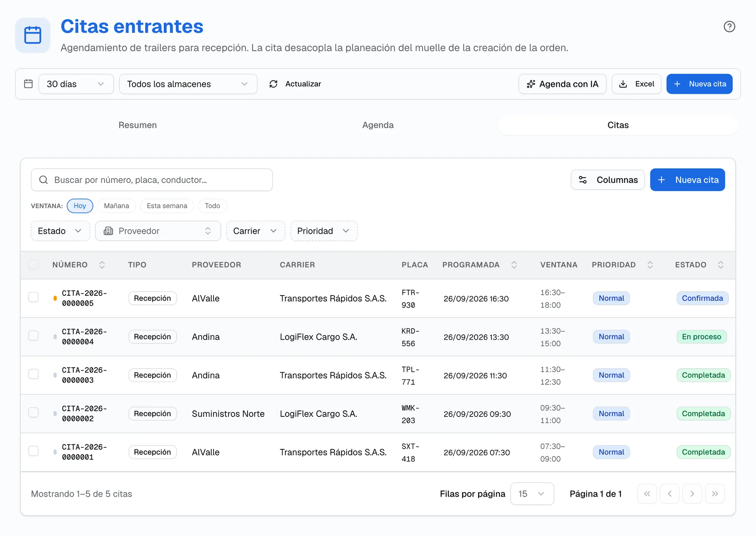Click the Actualizar refresh icon

pos(273,84)
